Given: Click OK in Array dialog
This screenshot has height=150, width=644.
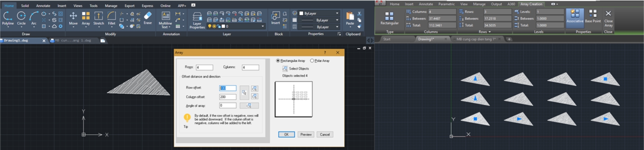Looking at the screenshot, I should point(286,134).
